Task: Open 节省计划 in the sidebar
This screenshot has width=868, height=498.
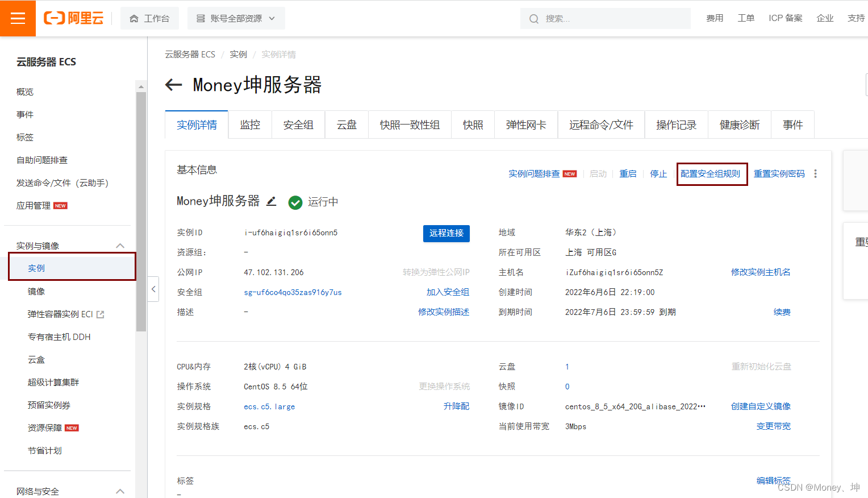Action: coord(45,450)
